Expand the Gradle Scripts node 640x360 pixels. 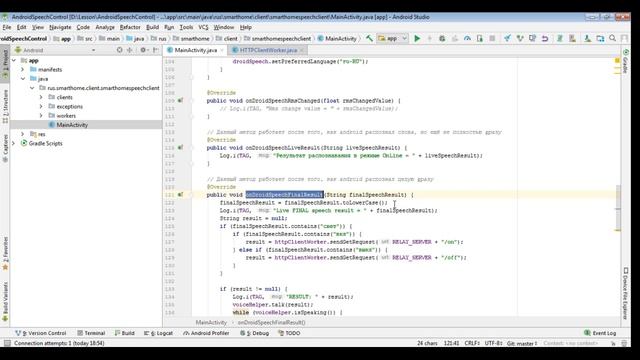coord(14,143)
